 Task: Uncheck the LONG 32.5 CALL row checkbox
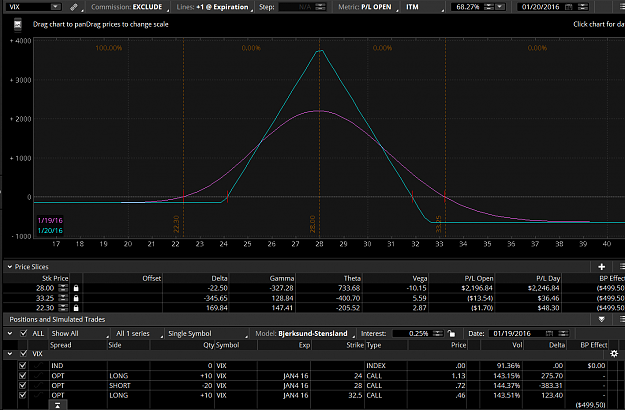(x=23, y=395)
